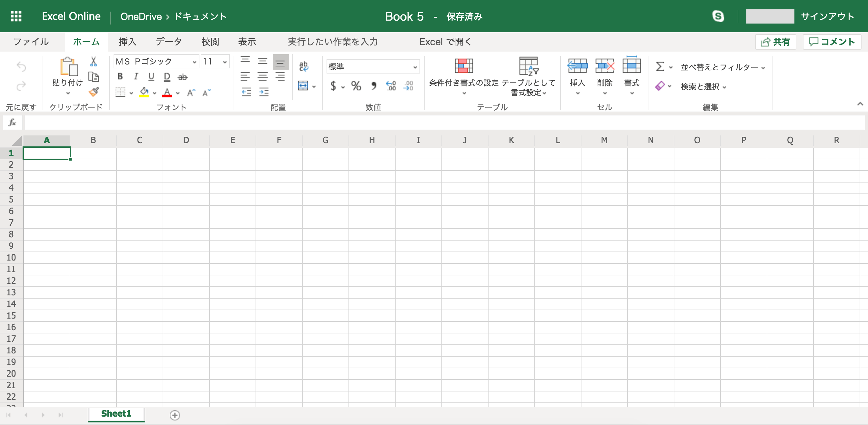The image size is (868, 425).
Task: Click Excel で開く link
Action: coord(445,42)
